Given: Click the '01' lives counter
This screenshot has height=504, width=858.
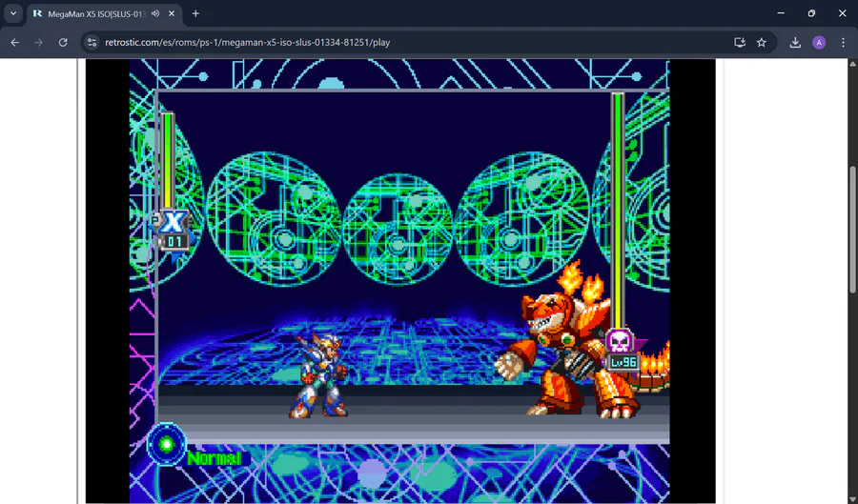Looking at the screenshot, I should pyautogui.click(x=174, y=242).
